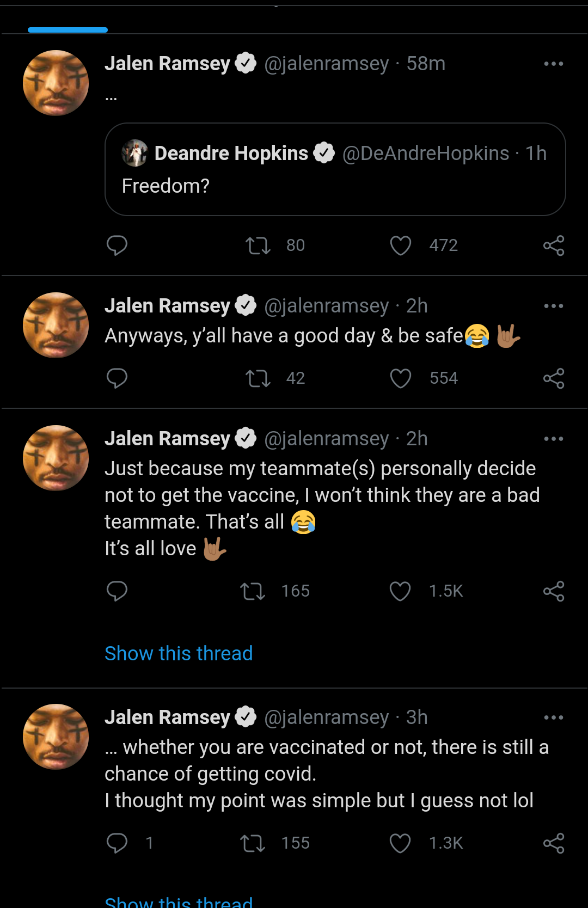588x908 pixels.
Task: Open more options on "Anyways" tweet
Action: point(554,306)
